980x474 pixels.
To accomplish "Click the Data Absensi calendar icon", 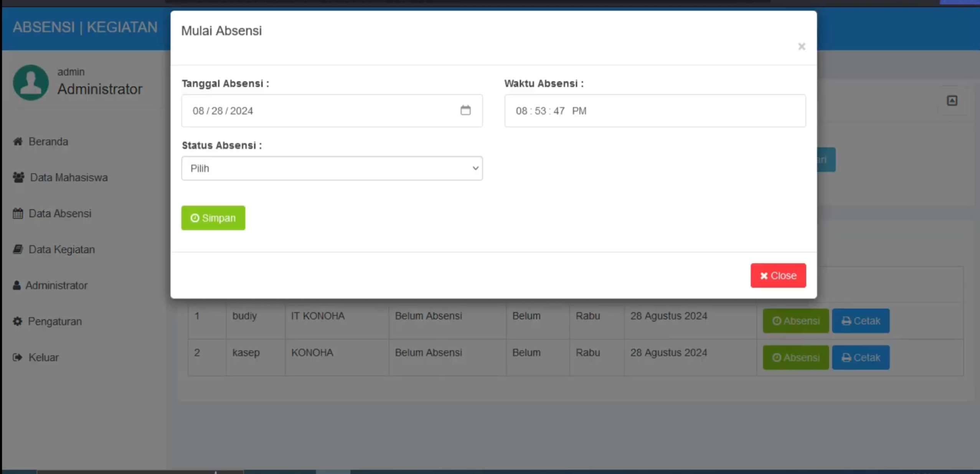I will pyautogui.click(x=18, y=214).
